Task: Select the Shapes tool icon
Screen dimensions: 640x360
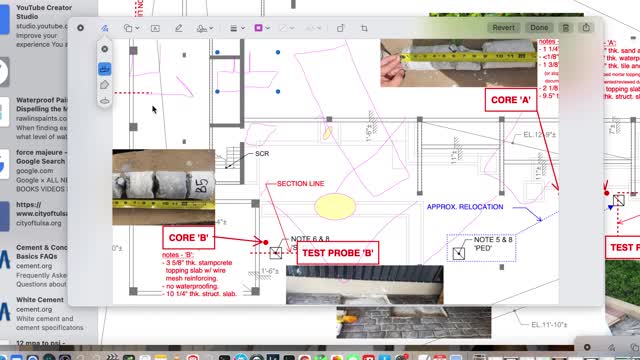Action: point(128,28)
